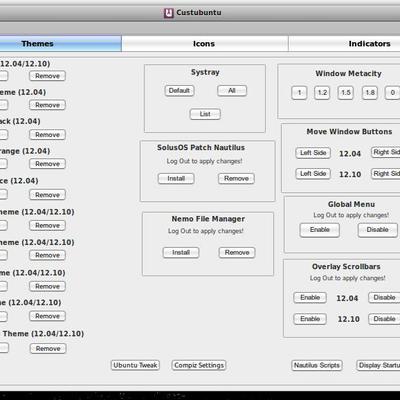Enable the Global Menu

320,230
